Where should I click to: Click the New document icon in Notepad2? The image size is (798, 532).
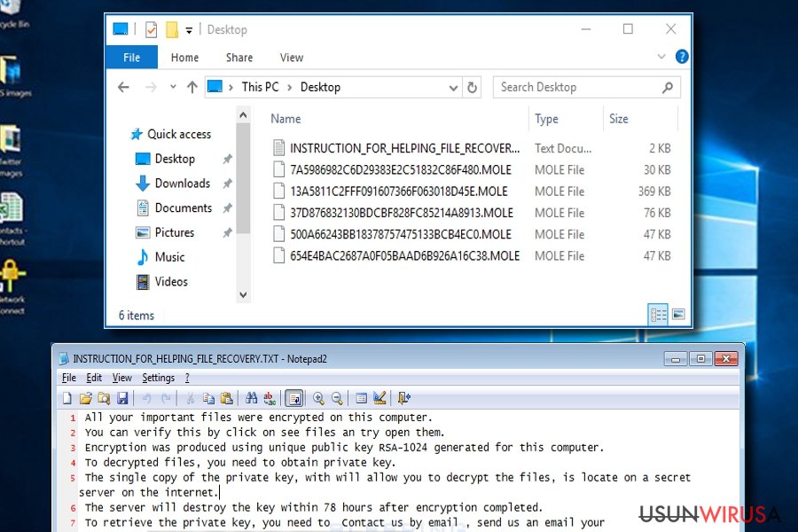click(67, 398)
